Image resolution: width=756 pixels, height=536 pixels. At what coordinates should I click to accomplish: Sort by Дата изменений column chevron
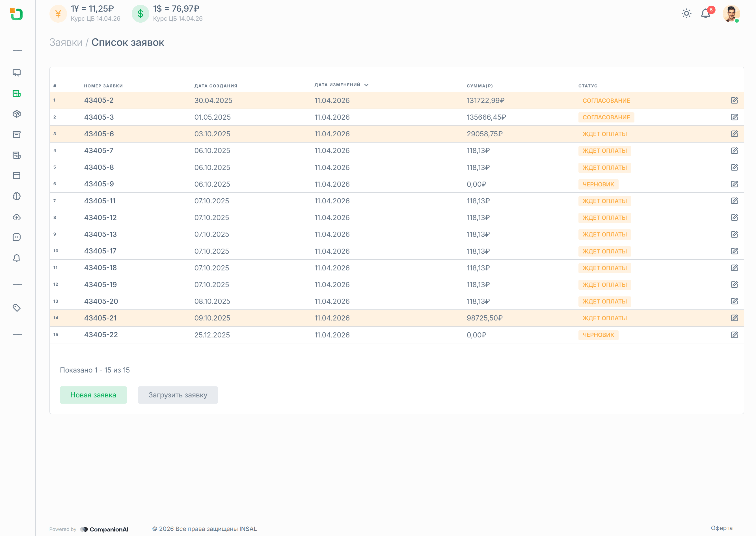click(x=366, y=85)
